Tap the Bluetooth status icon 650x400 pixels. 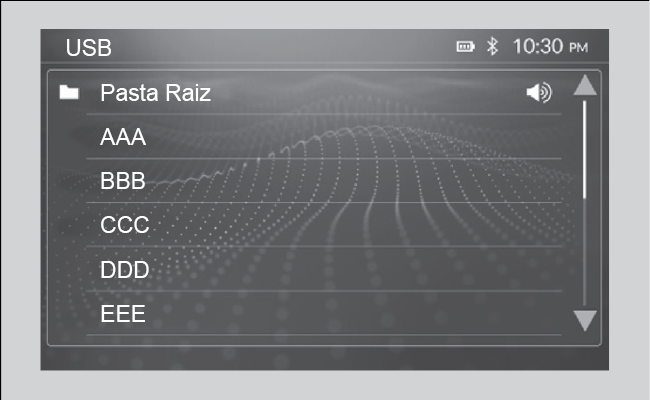pyautogui.click(x=492, y=47)
